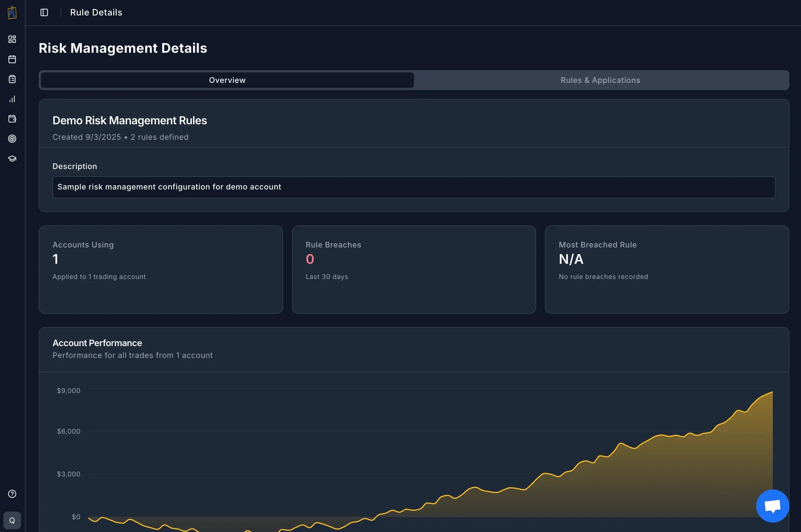
Task: Open the chat support bubble
Action: pos(773,506)
